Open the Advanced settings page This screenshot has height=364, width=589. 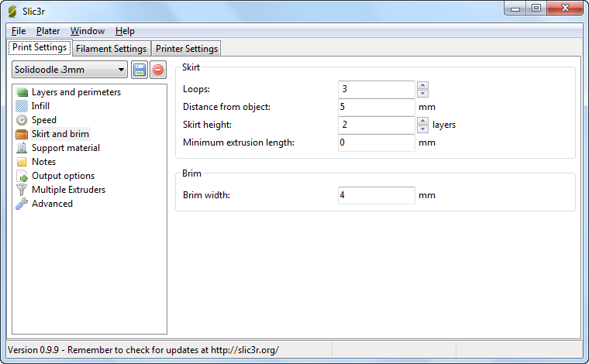(52, 204)
